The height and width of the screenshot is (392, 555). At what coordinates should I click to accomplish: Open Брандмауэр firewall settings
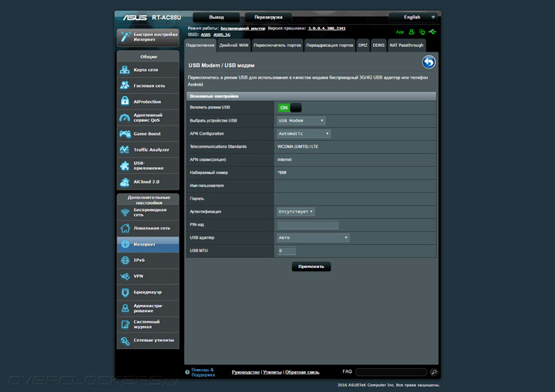[x=148, y=292]
